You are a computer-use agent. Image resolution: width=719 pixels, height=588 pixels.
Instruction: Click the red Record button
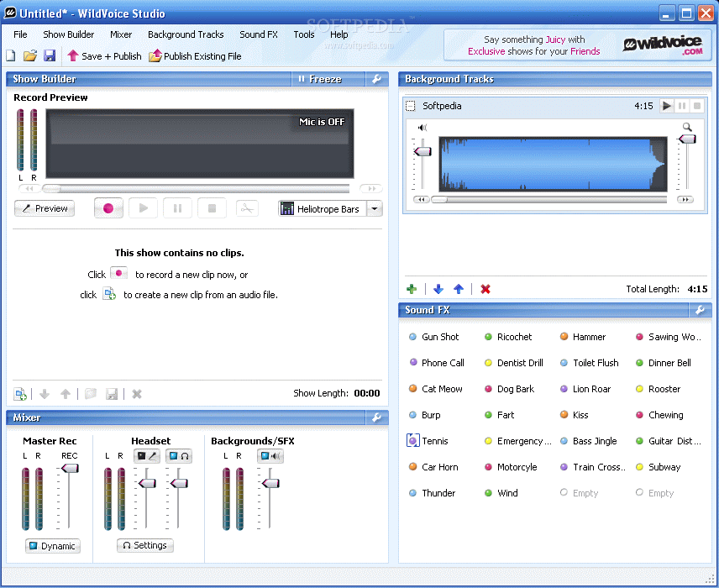[x=108, y=208]
